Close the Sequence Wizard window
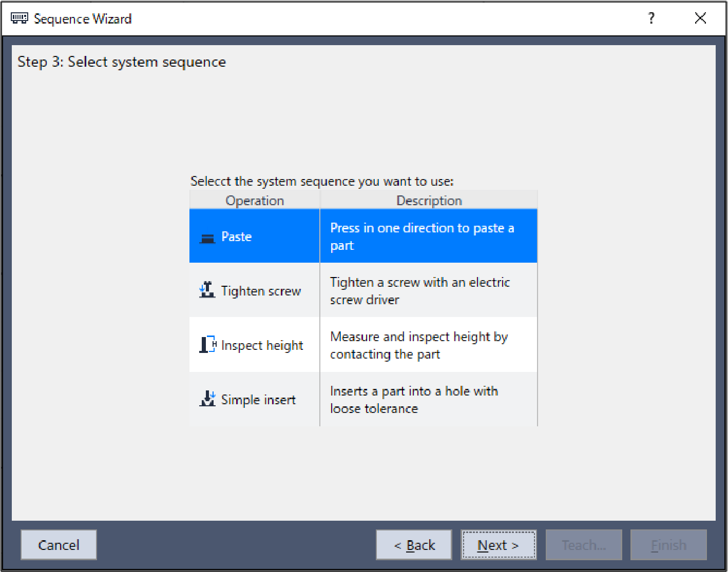Viewport: 728px width, 572px height. click(700, 19)
